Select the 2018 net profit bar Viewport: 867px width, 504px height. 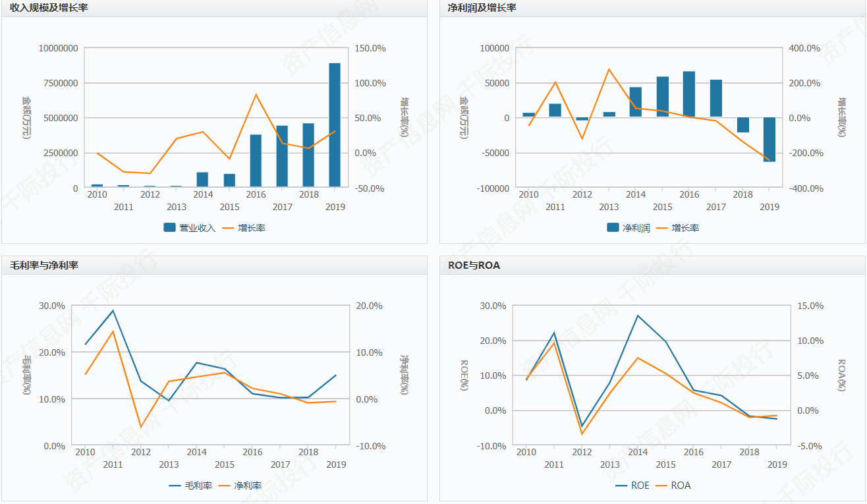tap(743, 125)
